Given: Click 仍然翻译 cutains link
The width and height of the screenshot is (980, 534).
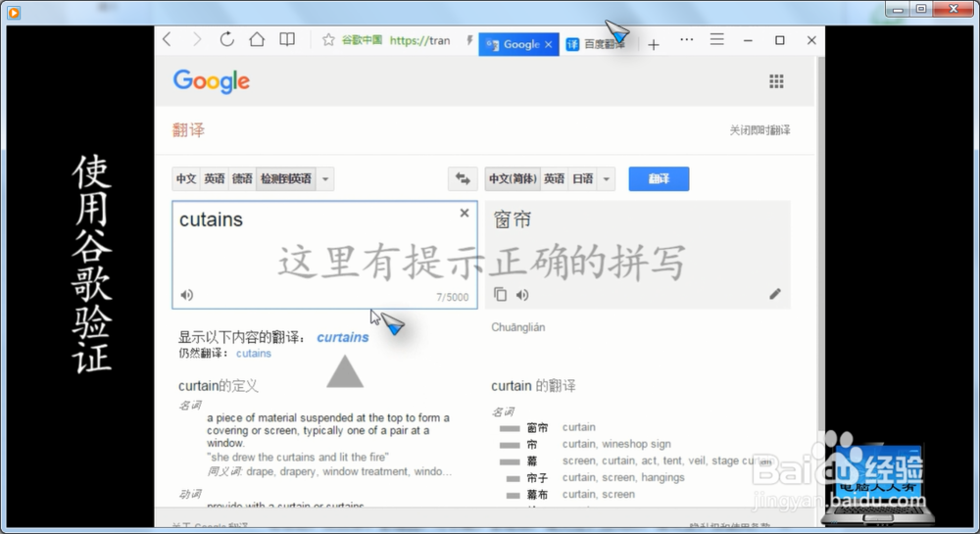Looking at the screenshot, I should [254, 354].
